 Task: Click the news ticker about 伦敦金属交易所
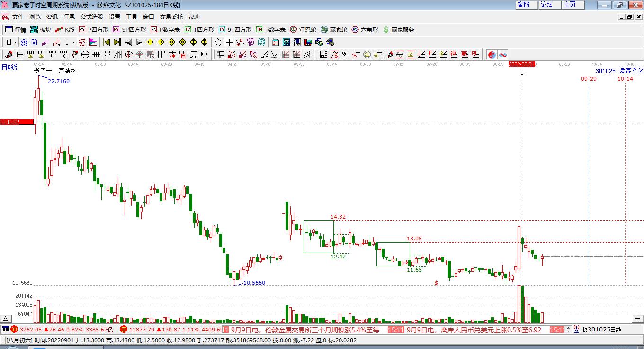click(x=305, y=330)
